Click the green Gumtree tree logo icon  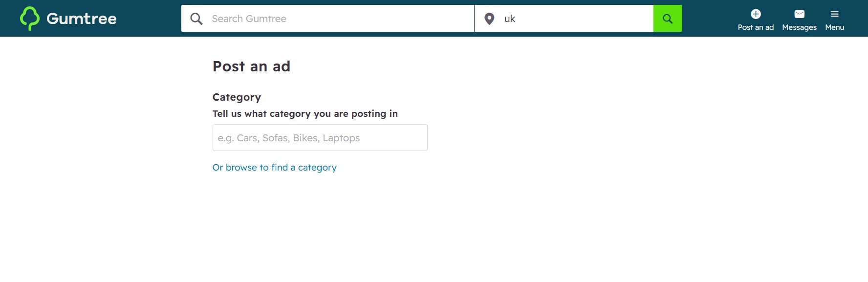(x=29, y=18)
